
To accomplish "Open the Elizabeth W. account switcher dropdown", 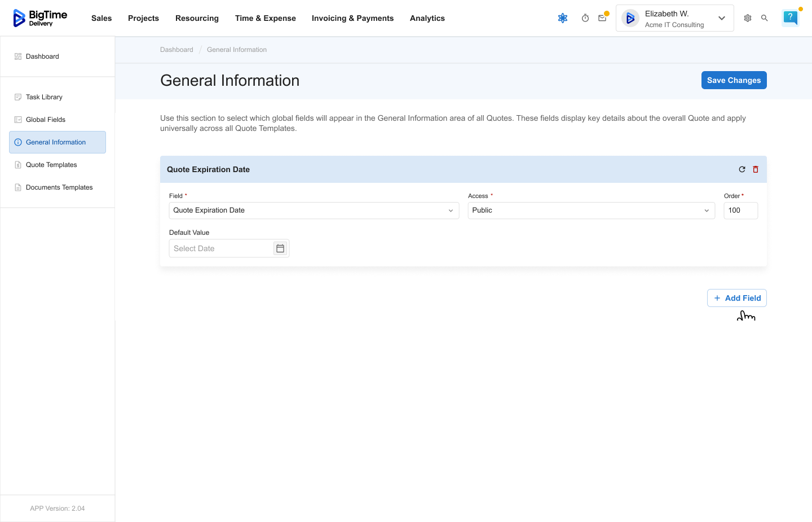I will tap(675, 18).
